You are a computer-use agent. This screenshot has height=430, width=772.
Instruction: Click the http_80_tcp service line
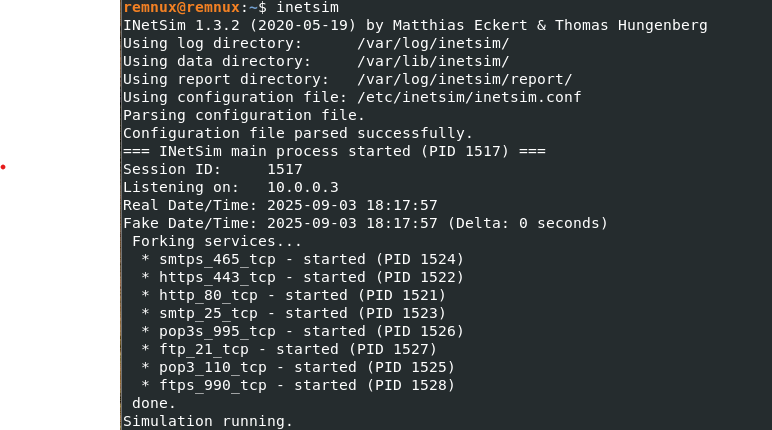(x=293, y=295)
